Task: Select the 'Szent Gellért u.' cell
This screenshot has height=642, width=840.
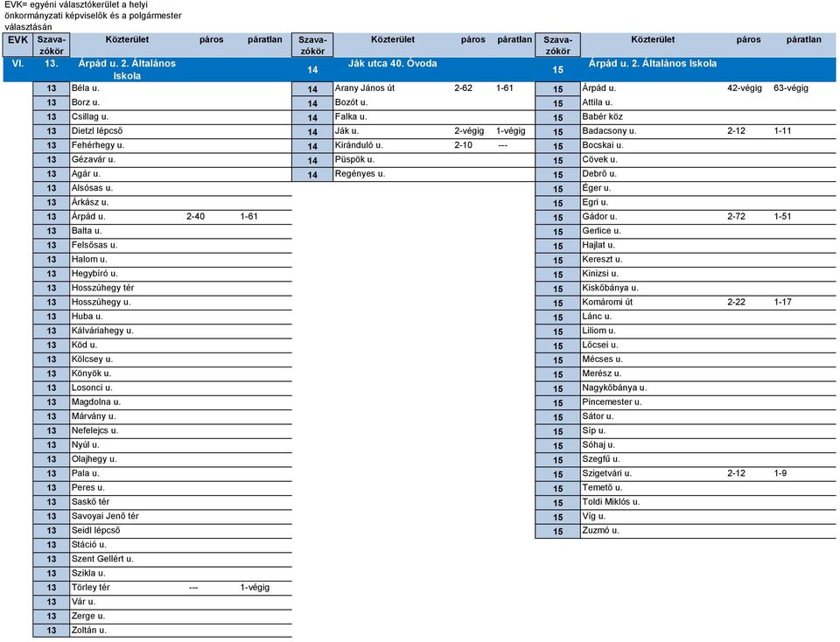Action: (103, 559)
